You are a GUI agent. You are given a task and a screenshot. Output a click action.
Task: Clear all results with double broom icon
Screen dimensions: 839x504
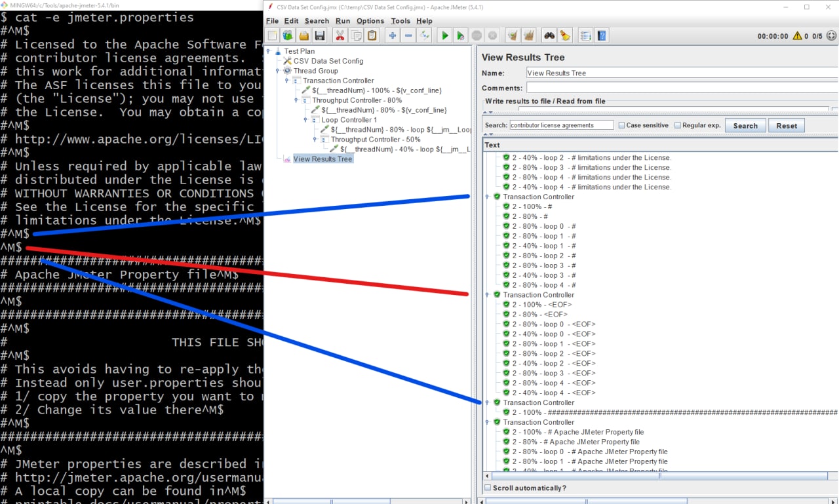[529, 35]
